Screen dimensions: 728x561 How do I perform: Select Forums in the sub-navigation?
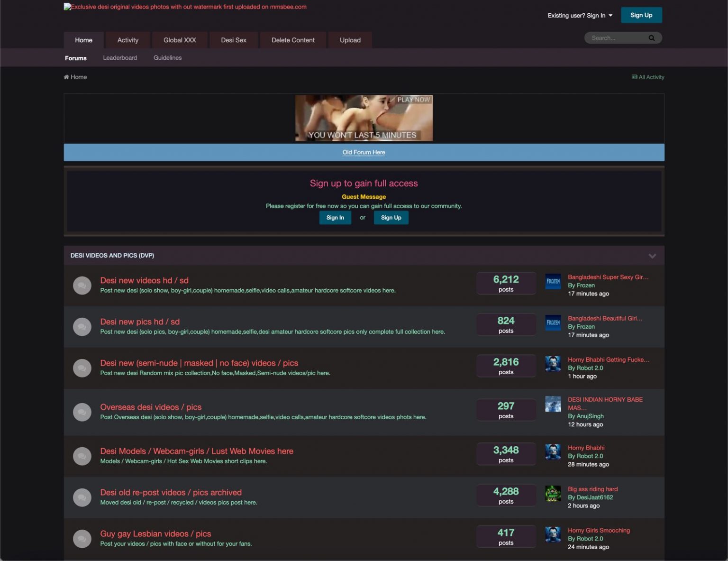(x=76, y=58)
